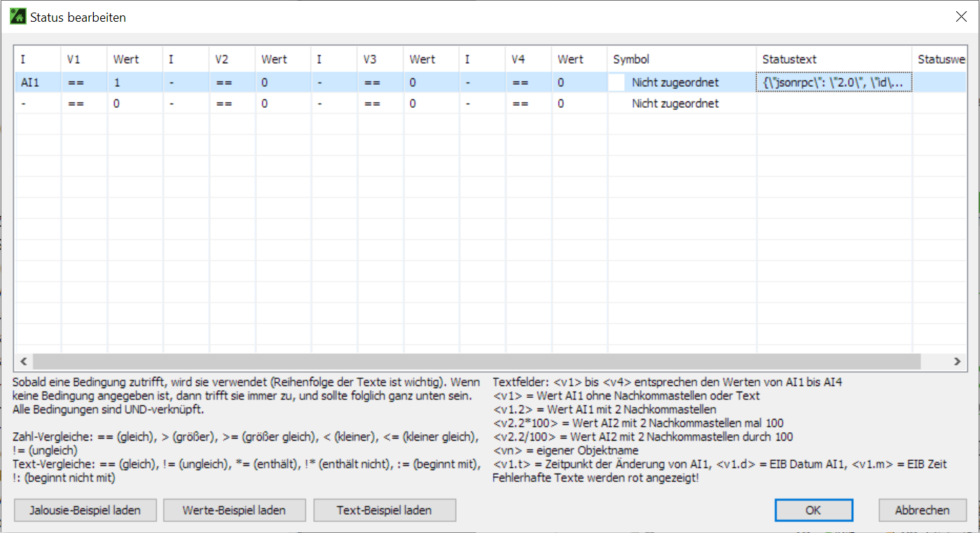The width and height of the screenshot is (980, 533).
Task: Click the green app icon in the title bar
Action: tap(18, 17)
